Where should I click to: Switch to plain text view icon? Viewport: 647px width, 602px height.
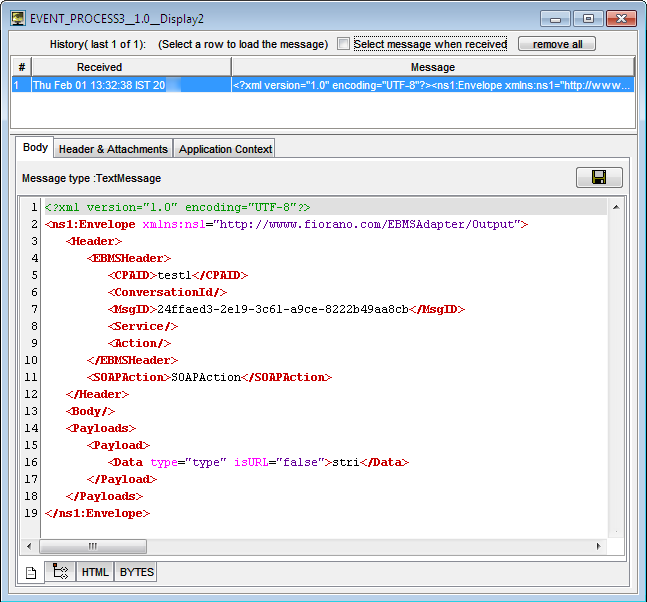coord(31,573)
